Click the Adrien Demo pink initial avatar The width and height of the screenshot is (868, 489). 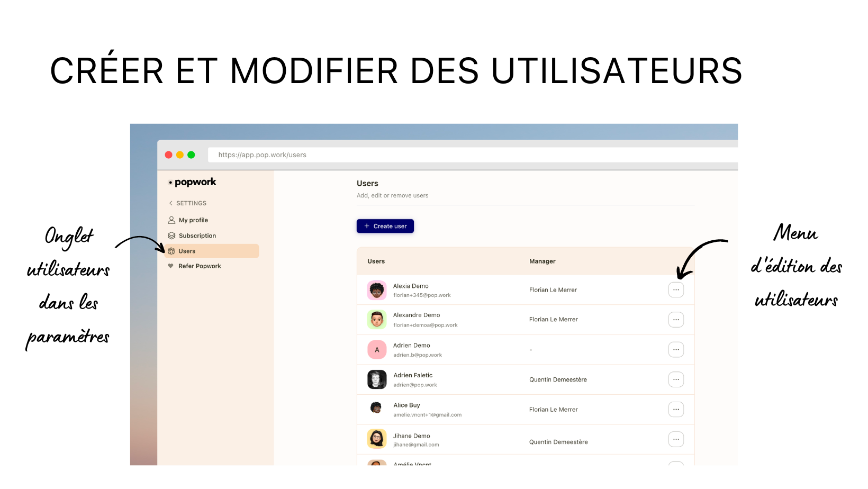pos(376,349)
